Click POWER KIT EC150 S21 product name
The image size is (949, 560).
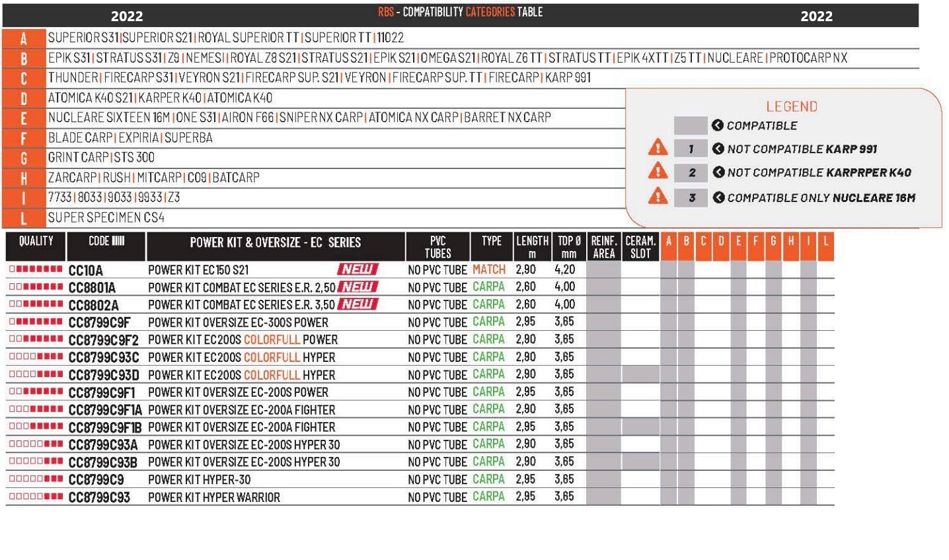[198, 270]
